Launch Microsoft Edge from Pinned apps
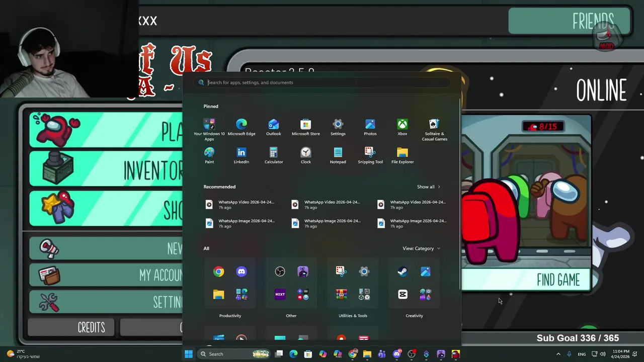 coord(242,127)
